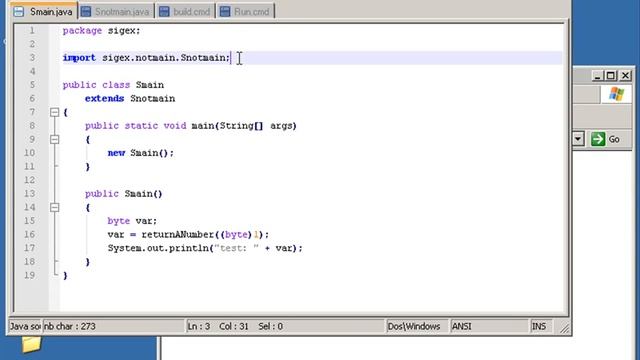The image size is (640, 360).
Task: Click line number 10 in the margin
Action: (x=29, y=153)
